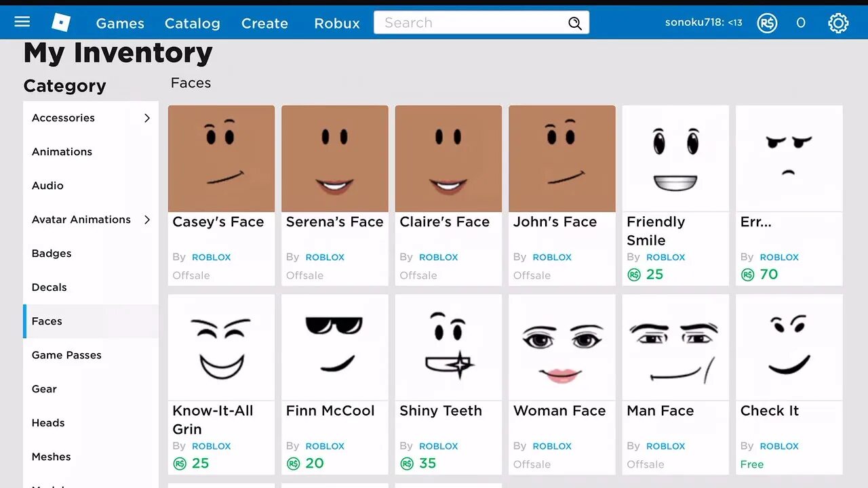The height and width of the screenshot is (488, 868).
Task: Open Casey's Face thumbnail
Action: click(221, 159)
